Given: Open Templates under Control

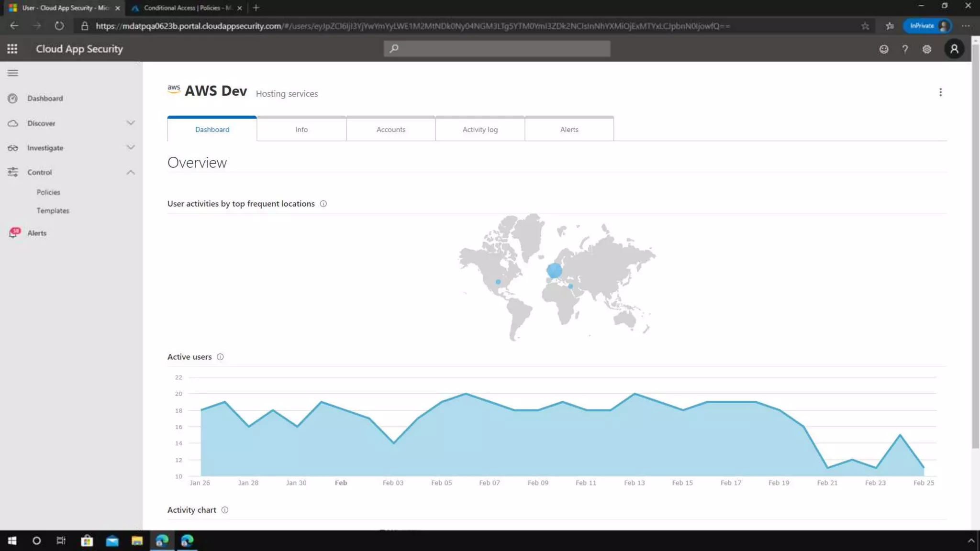Looking at the screenshot, I should tap(53, 210).
